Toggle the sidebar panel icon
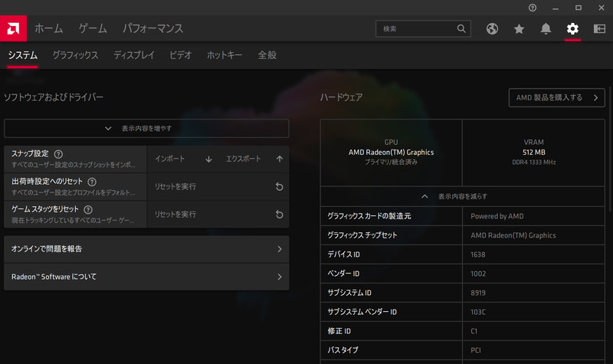The width and height of the screenshot is (613, 364). point(599,28)
